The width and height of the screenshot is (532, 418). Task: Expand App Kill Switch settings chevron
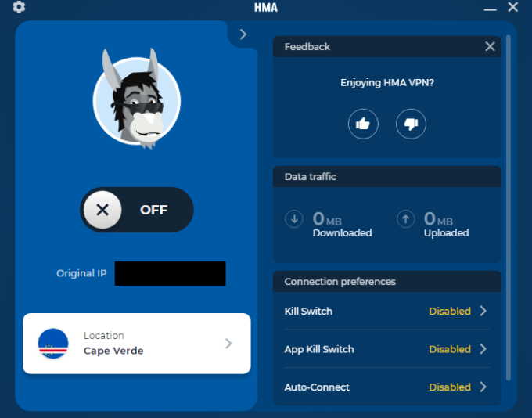coord(483,349)
